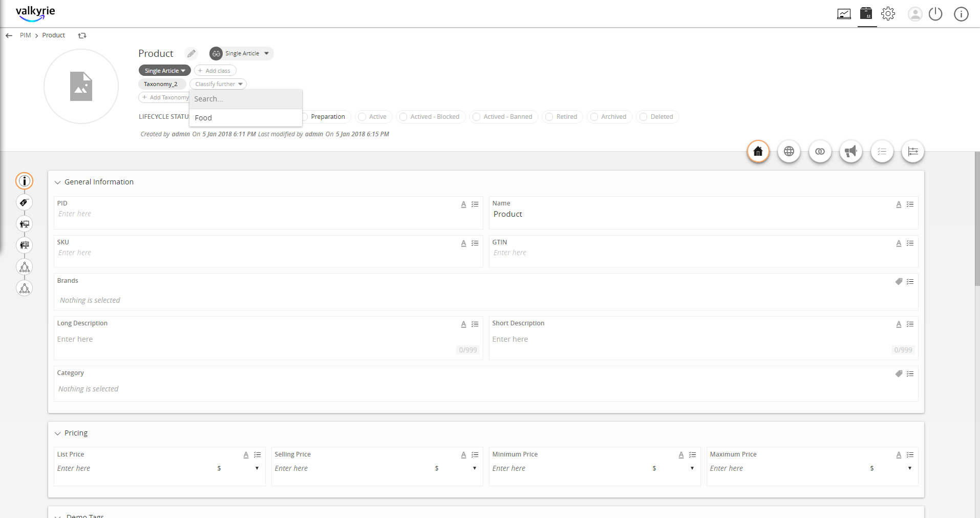This screenshot has width=980, height=518.
Task: Click the text format icon on PID field
Action: 463,204
